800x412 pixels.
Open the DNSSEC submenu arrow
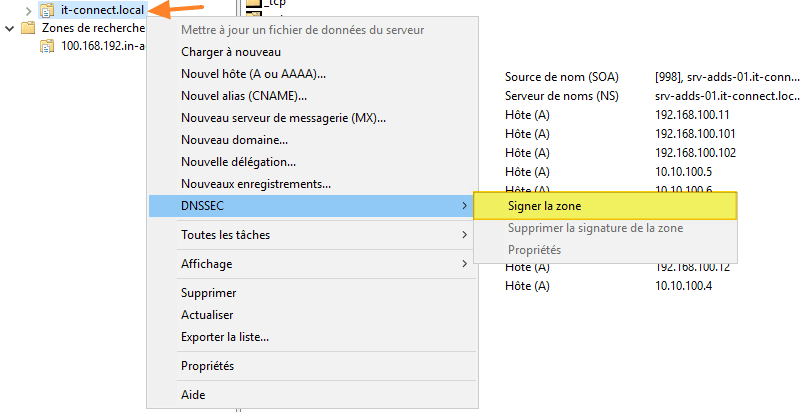[464, 205]
